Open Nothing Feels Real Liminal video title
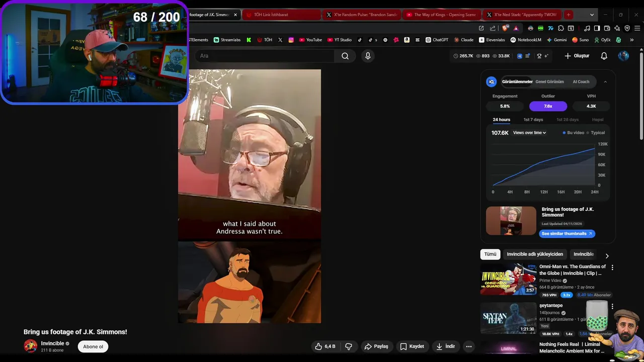Image resolution: width=644 pixels, height=362 pixels. (x=572, y=347)
